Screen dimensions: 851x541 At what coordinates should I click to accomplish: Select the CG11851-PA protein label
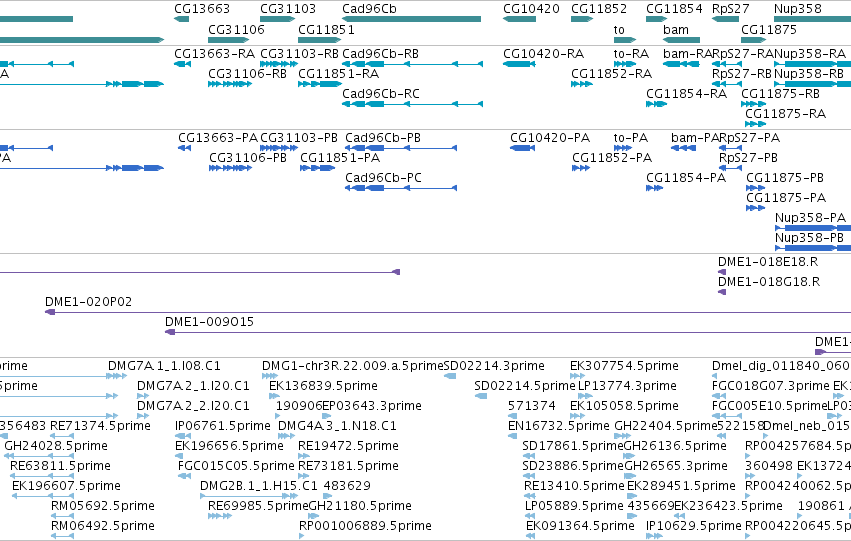(x=340, y=158)
